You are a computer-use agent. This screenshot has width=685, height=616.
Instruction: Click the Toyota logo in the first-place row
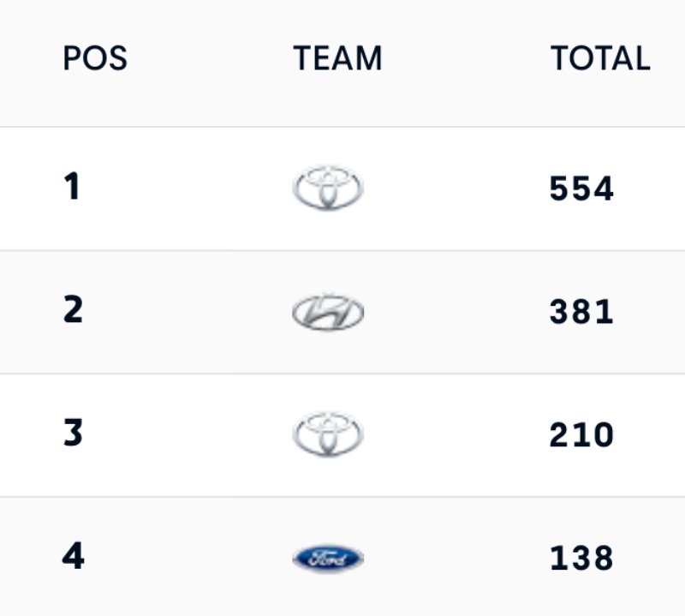click(x=328, y=188)
